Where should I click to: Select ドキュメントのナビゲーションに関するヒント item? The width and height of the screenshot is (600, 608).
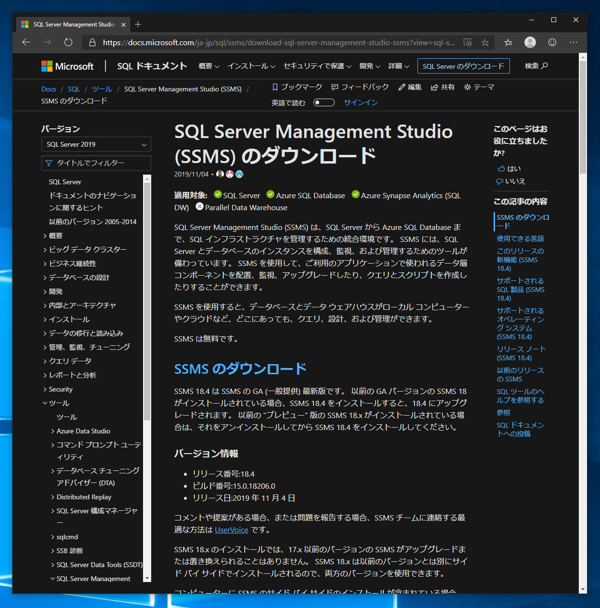click(x=92, y=202)
